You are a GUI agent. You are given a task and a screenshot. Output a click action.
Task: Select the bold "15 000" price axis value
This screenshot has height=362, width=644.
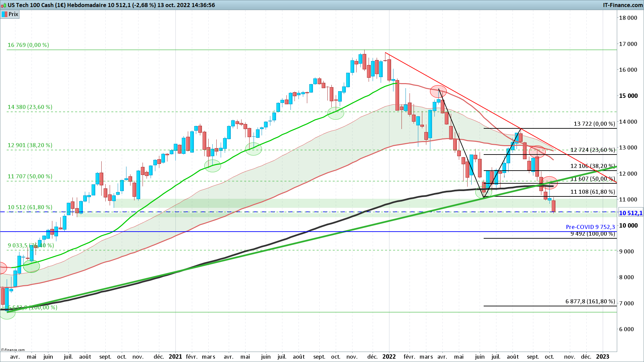click(x=628, y=96)
